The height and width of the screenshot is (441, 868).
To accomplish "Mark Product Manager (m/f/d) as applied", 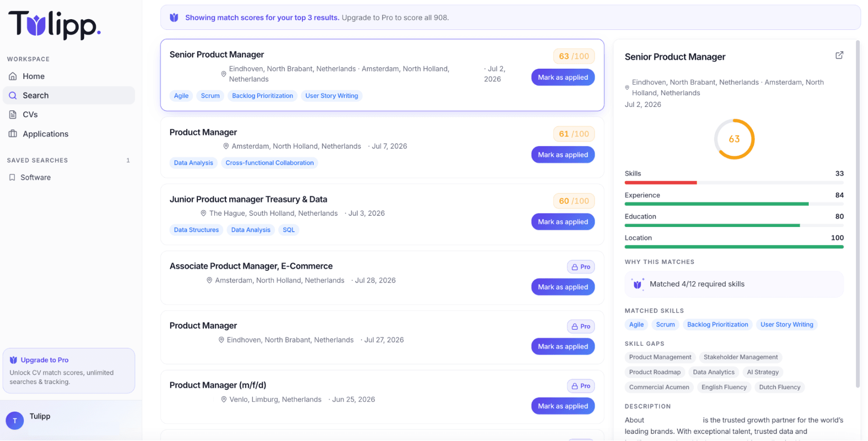I will tap(563, 406).
